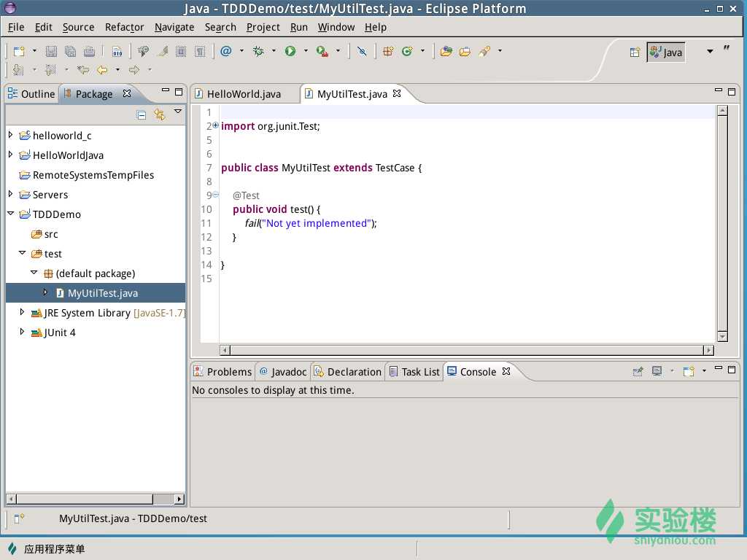Select the src folder in TDDDemo
The image size is (747, 560).
pyautogui.click(x=44, y=234)
